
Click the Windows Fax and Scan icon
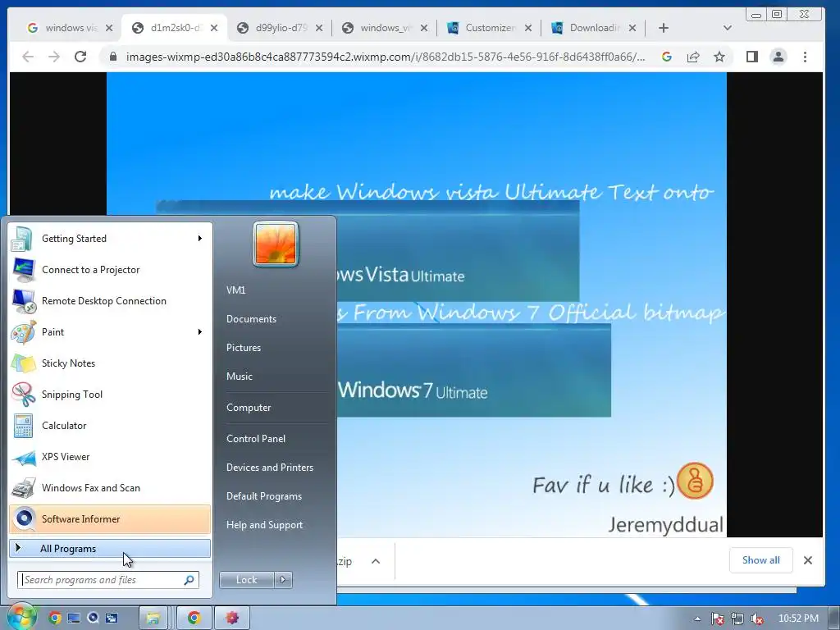24,488
